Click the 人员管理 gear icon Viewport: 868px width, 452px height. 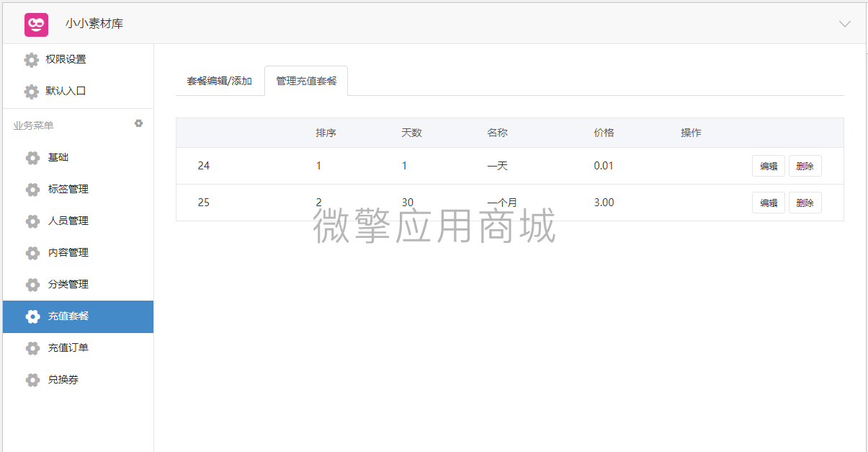click(31, 221)
